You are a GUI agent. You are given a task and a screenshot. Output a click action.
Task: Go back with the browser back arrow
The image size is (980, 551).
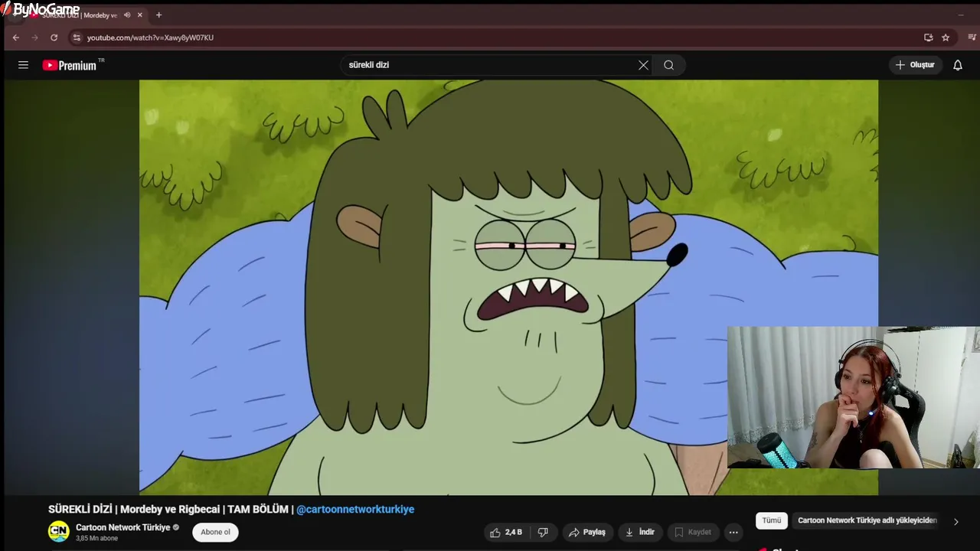[x=15, y=37]
